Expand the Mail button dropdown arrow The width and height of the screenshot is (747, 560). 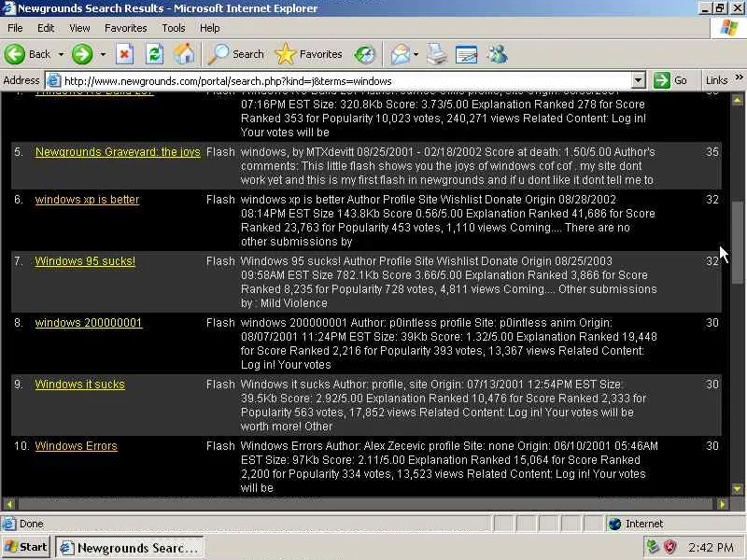(x=416, y=55)
